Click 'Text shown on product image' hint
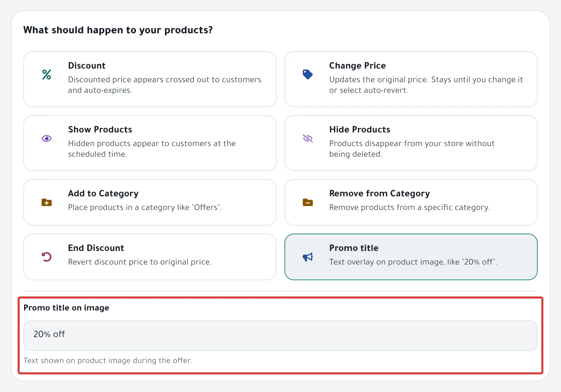The height and width of the screenshot is (392, 561). (x=108, y=360)
